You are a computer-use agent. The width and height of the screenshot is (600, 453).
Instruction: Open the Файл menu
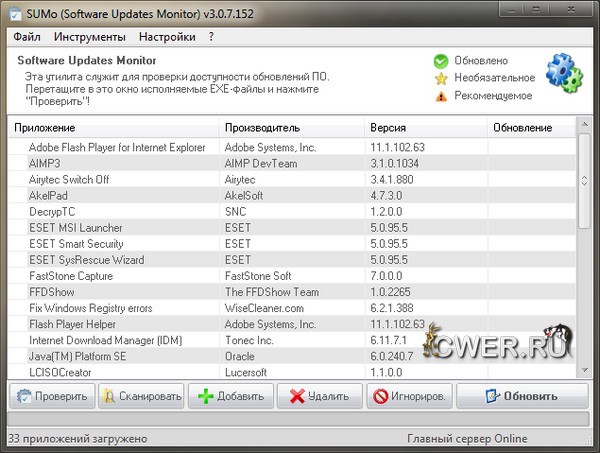coord(27,37)
